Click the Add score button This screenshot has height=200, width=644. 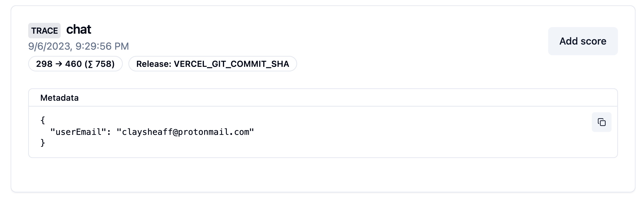tap(583, 41)
